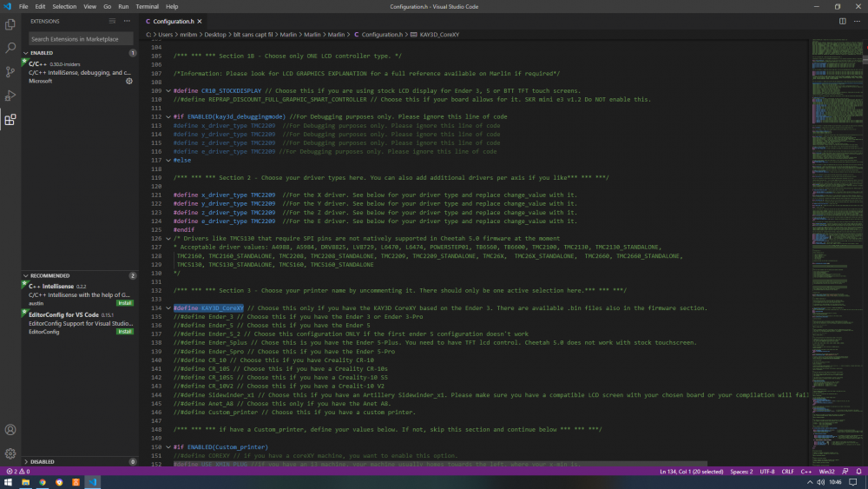868x489 pixels.
Task: Open the View menu
Action: coord(89,7)
